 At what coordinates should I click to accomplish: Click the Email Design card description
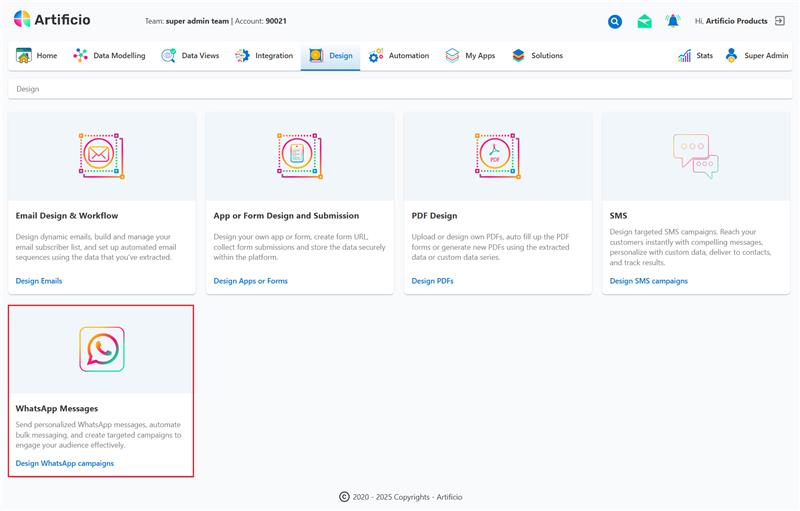coord(96,247)
